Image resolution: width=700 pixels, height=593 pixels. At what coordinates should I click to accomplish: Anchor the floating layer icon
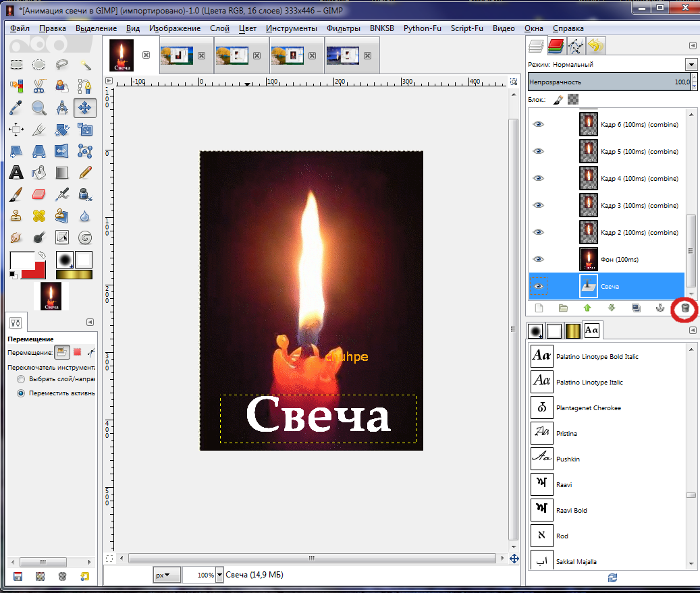660,308
